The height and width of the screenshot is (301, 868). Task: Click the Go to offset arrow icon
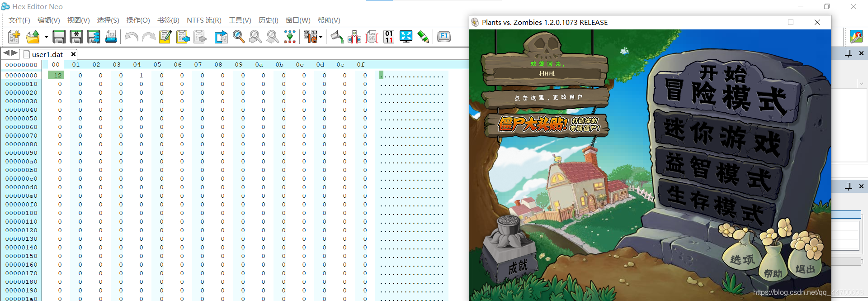tap(221, 37)
